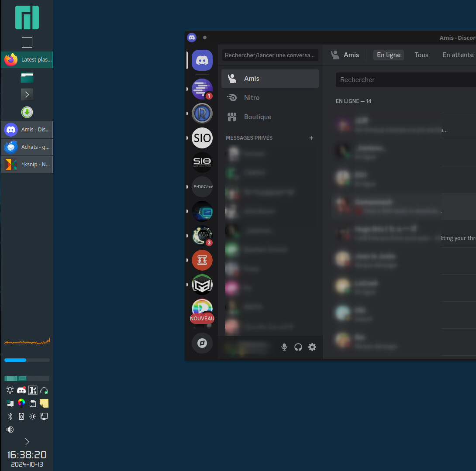Open the LP-D&Cécé server
This screenshot has height=471, width=476.
(x=202, y=187)
